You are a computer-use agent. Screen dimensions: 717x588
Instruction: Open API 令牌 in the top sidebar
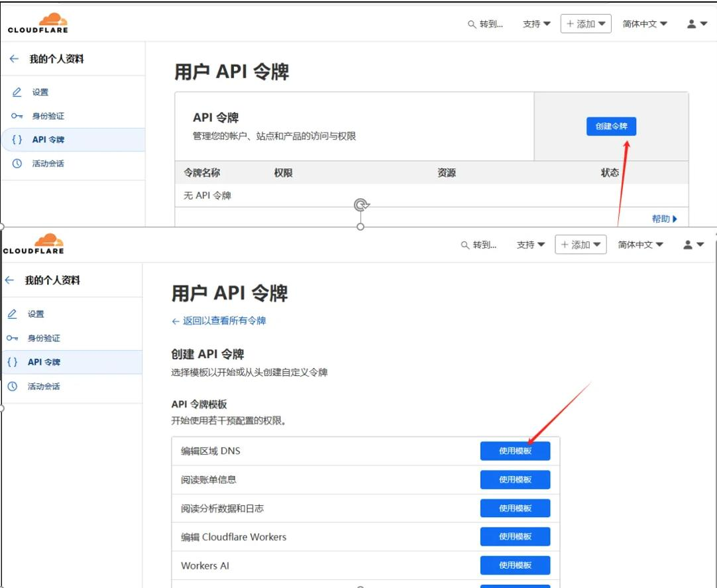[x=73, y=140]
